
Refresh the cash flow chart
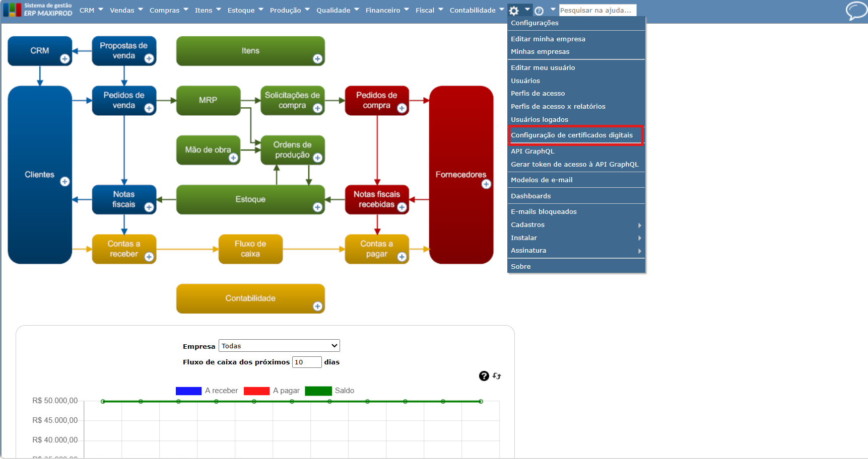click(x=497, y=376)
